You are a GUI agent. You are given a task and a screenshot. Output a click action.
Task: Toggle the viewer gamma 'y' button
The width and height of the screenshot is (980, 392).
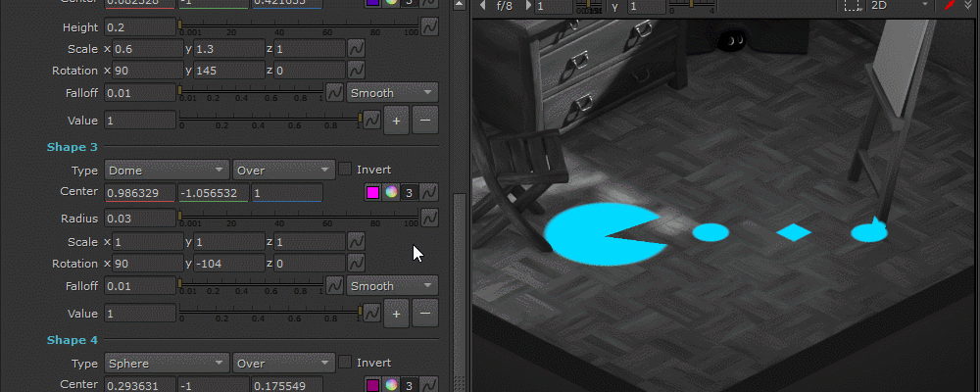[x=615, y=6]
